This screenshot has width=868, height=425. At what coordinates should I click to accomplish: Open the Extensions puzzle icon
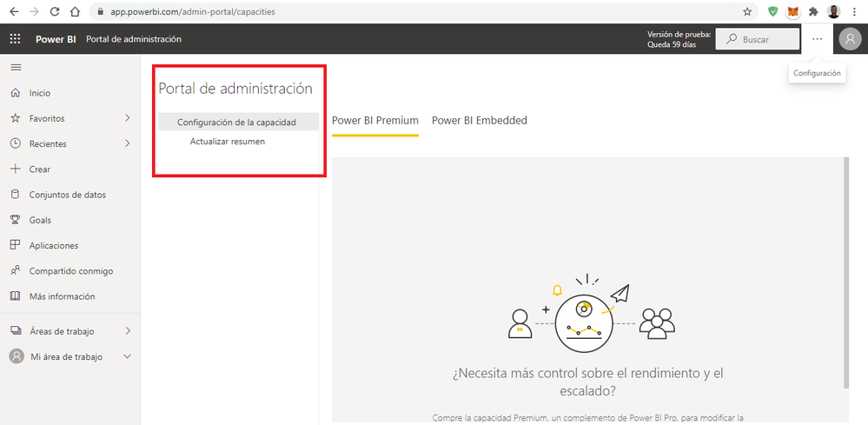813,11
